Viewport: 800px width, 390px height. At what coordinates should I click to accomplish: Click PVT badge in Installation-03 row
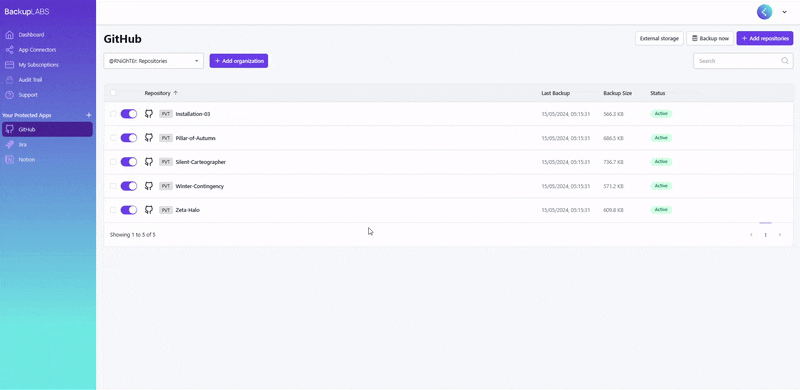pos(166,114)
